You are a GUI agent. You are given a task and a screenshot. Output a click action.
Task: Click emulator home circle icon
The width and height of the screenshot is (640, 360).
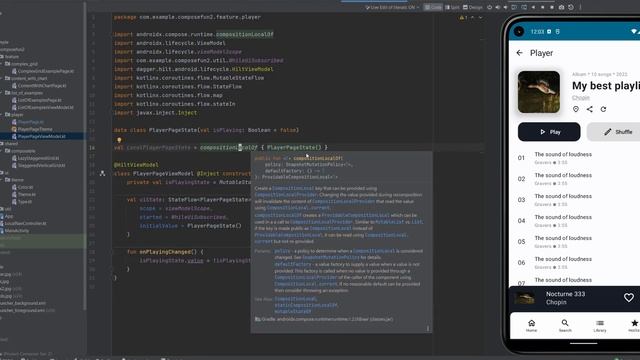tap(542, 7)
